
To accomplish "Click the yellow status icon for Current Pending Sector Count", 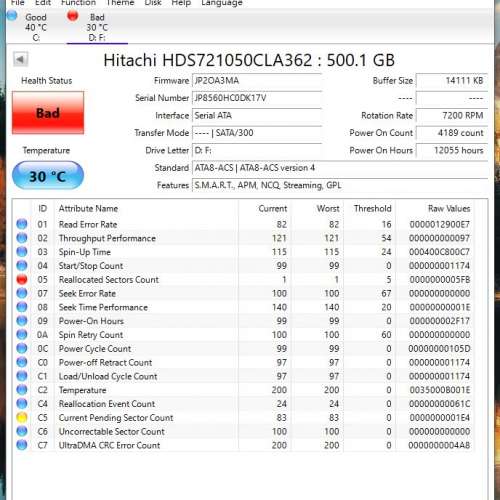I will coord(22,417).
